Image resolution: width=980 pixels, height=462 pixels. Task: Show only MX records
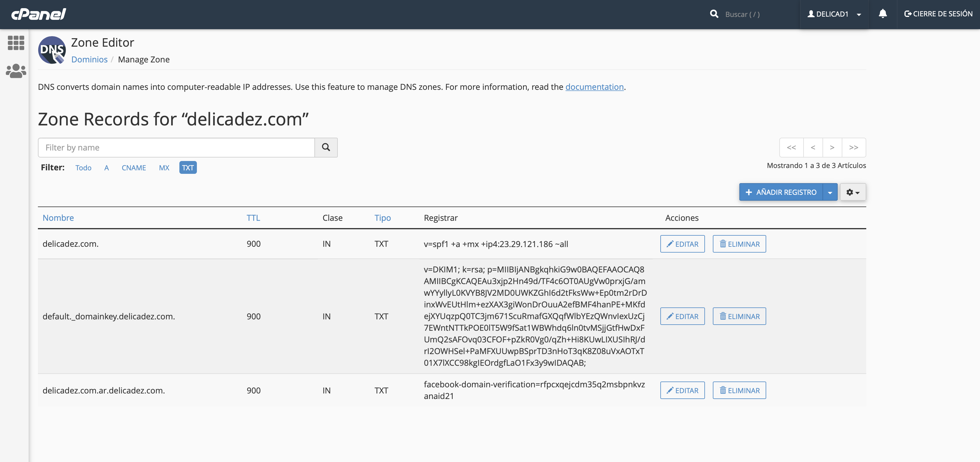pyautogui.click(x=164, y=168)
